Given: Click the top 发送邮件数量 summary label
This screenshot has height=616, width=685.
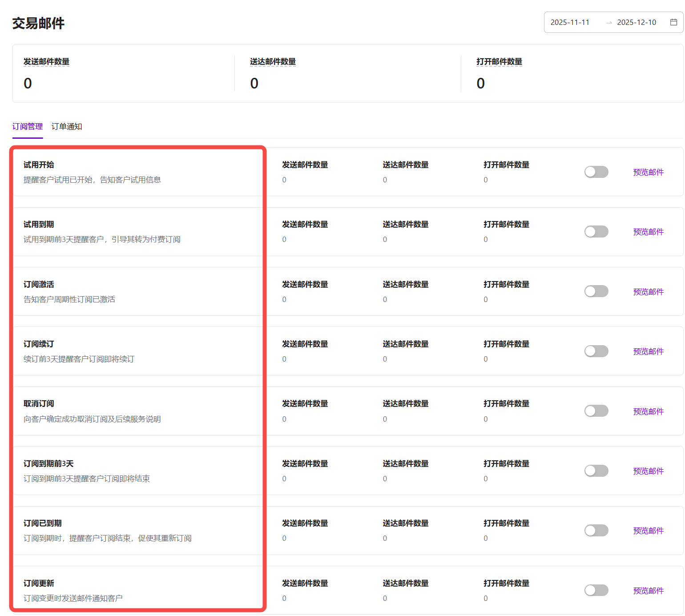Looking at the screenshot, I should pyautogui.click(x=46, y=62).
